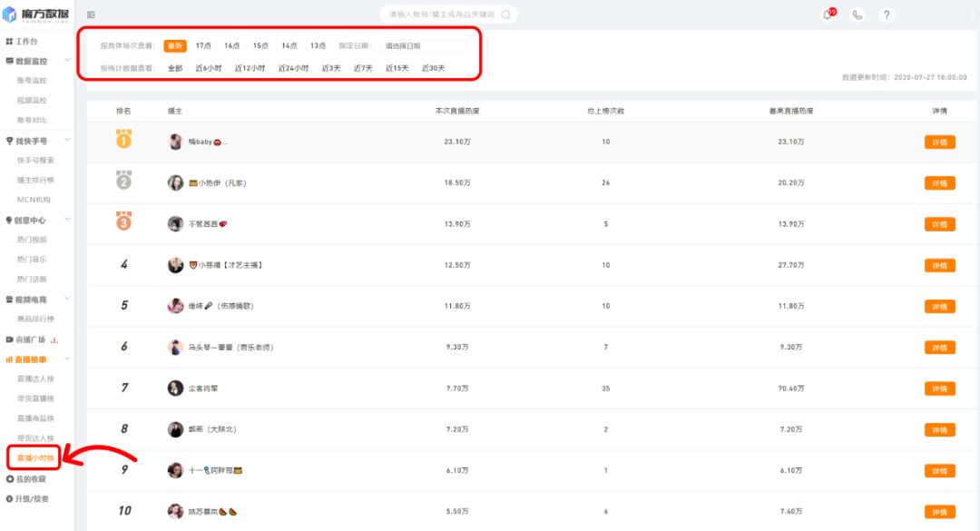Select the 近24小时 time range filter
The width and height of the screenshot is (980, 531).
pyautogui.click(x=293, y=68)
